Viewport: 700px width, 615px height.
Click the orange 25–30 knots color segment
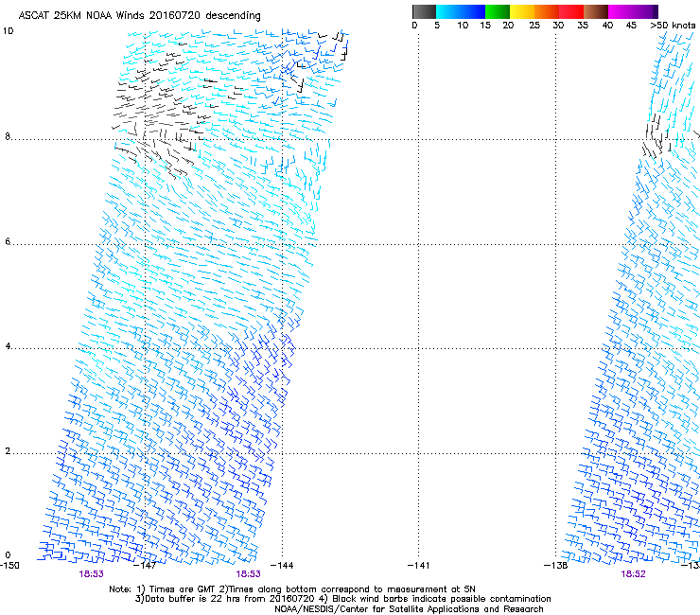[547, 11]
